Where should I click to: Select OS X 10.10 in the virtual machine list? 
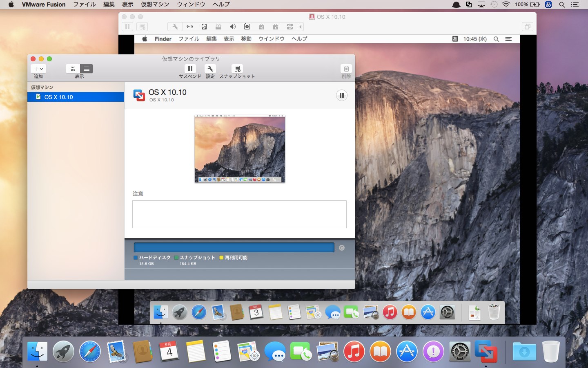pos(76,97)
